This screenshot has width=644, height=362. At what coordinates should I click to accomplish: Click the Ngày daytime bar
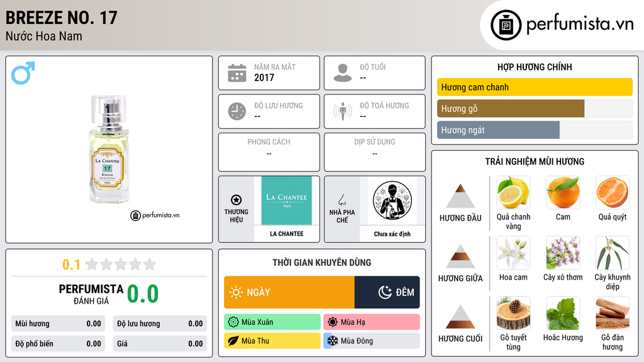289,292
